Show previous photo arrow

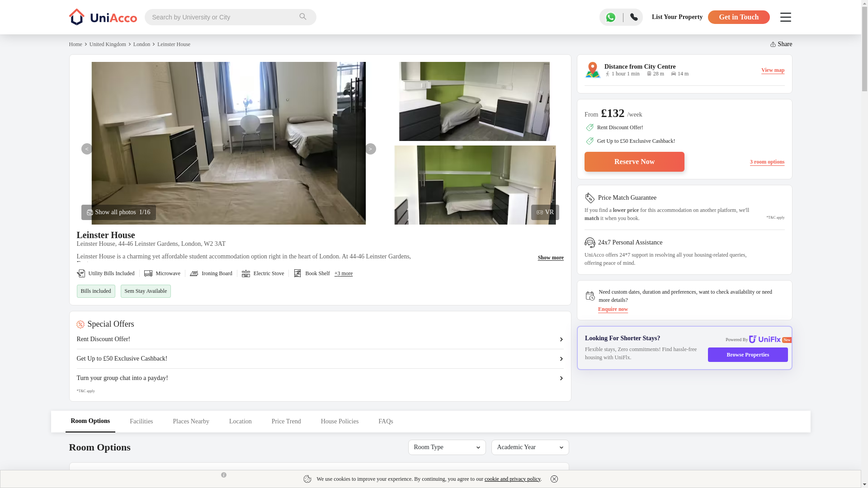tap(87, 149)
